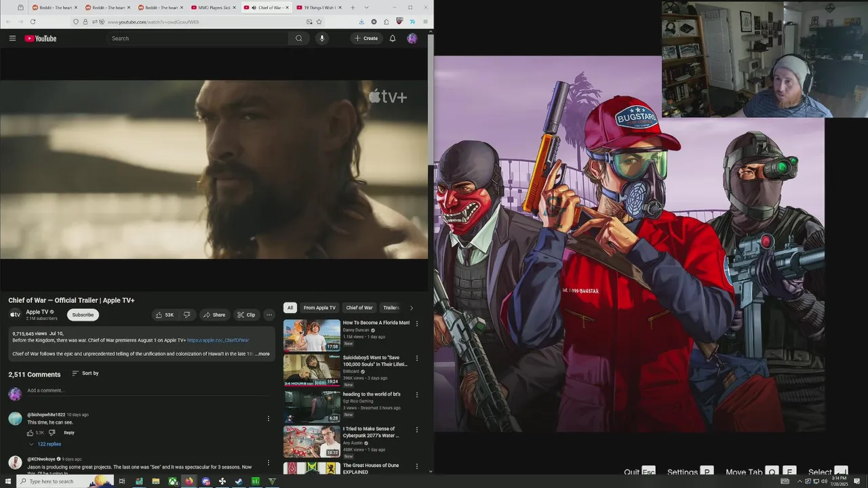Viewport: 868px width, 488px height.
Task: Open a new Firefox tab
Action: 353,7
